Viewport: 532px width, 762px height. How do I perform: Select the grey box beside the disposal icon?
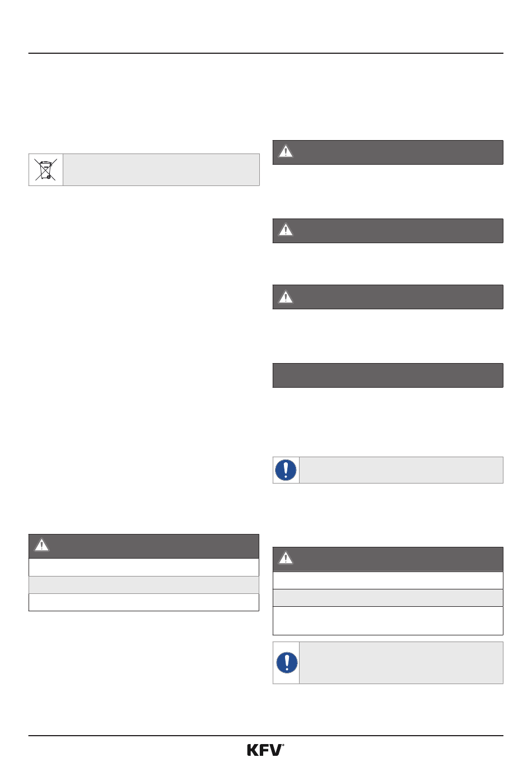[161, 170]
